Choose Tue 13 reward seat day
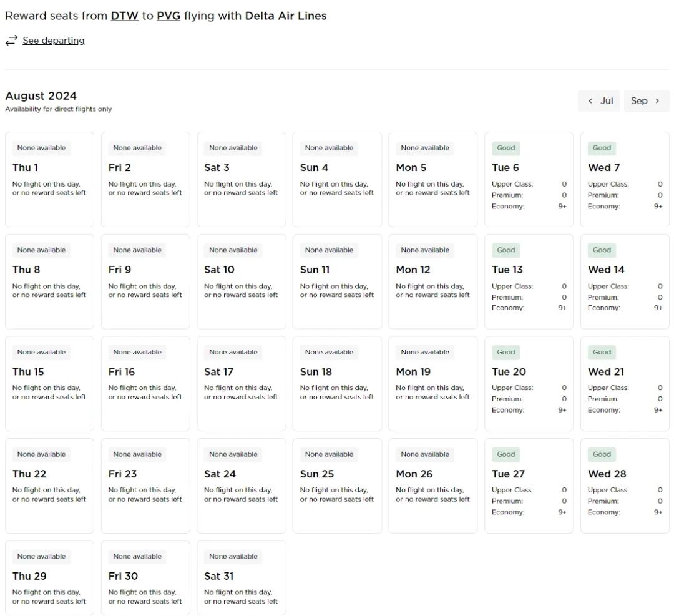This screenshot has width=674, height=616. coord(529,281)
